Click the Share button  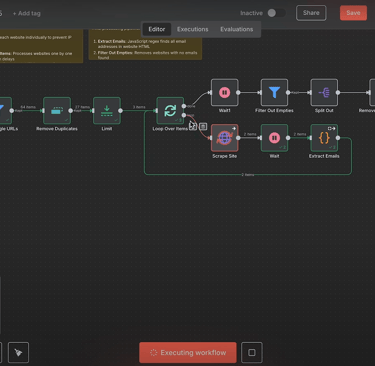click(311, 13)
